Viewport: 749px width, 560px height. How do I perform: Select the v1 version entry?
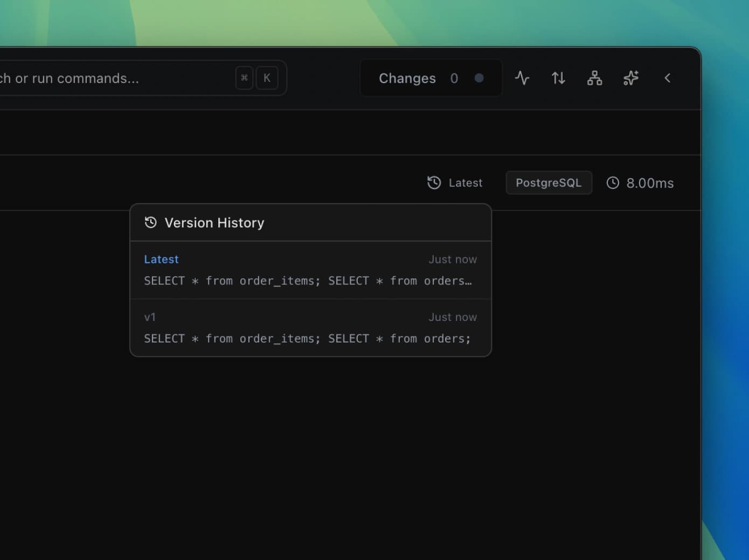311,328
